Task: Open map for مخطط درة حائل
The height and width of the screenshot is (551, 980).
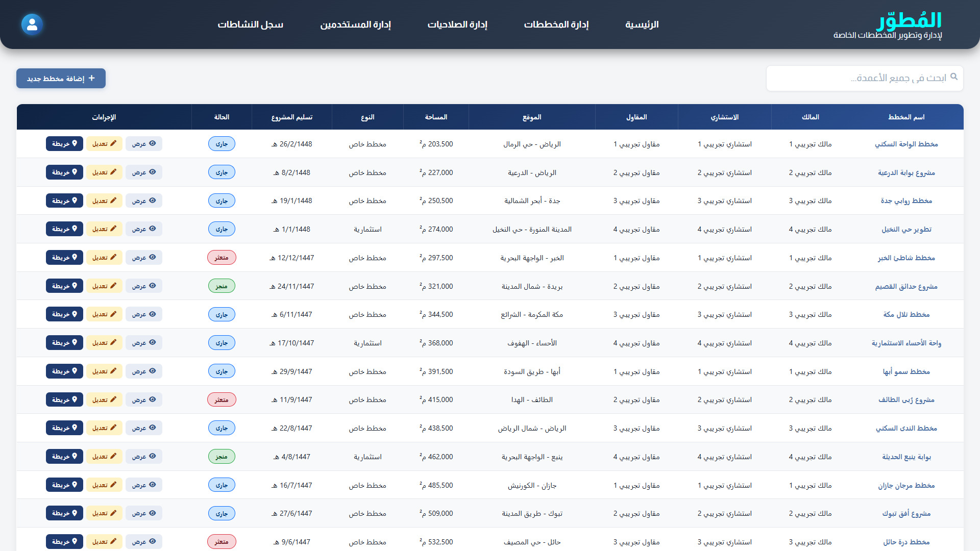Action: coord(64,542)
